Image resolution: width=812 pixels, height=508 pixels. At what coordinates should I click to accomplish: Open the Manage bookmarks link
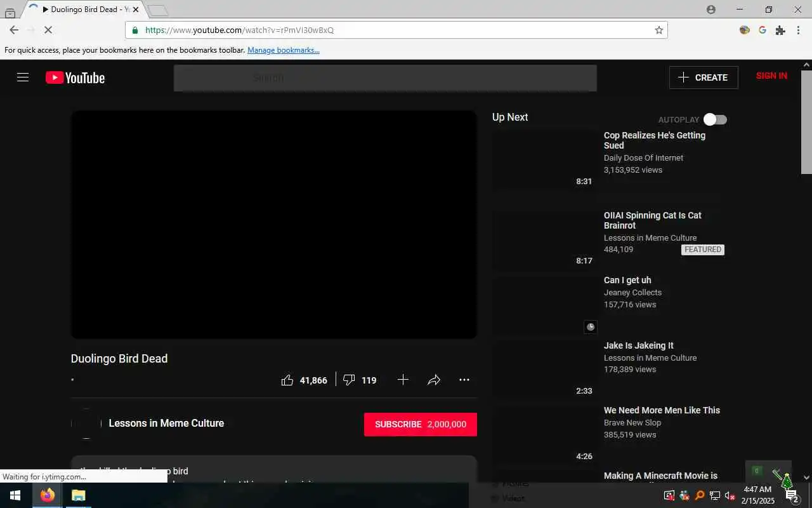(284, 50)
